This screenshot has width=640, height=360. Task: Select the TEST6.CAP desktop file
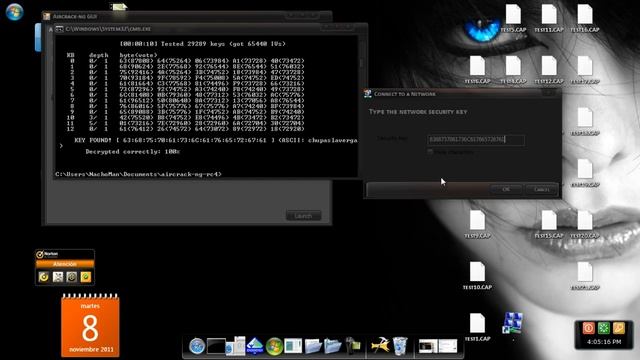(x=477, y=70)
